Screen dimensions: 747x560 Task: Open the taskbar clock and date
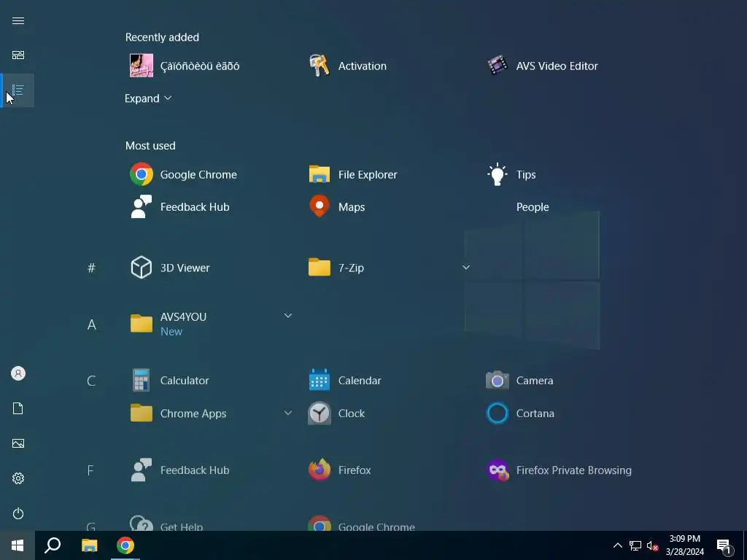(x=684, y=545)
